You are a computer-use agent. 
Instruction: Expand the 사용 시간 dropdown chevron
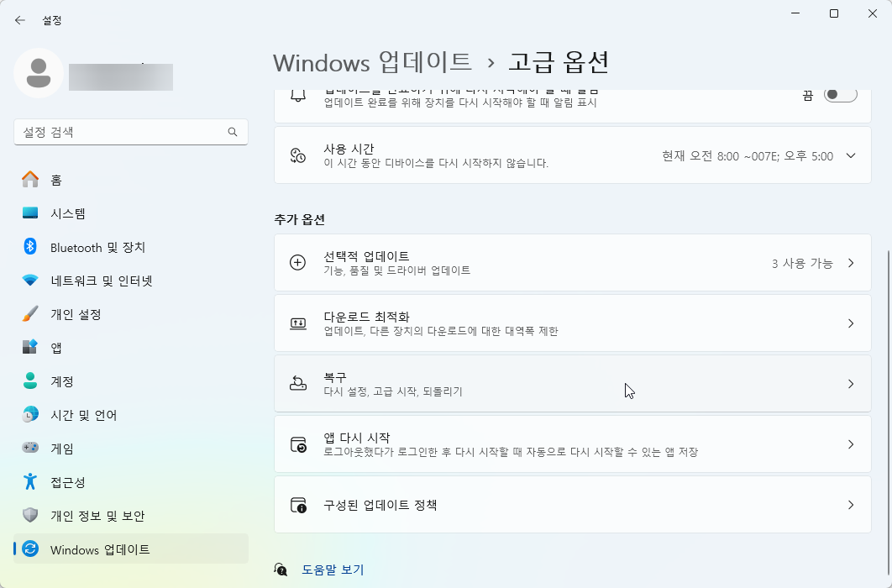click(851, 155)
